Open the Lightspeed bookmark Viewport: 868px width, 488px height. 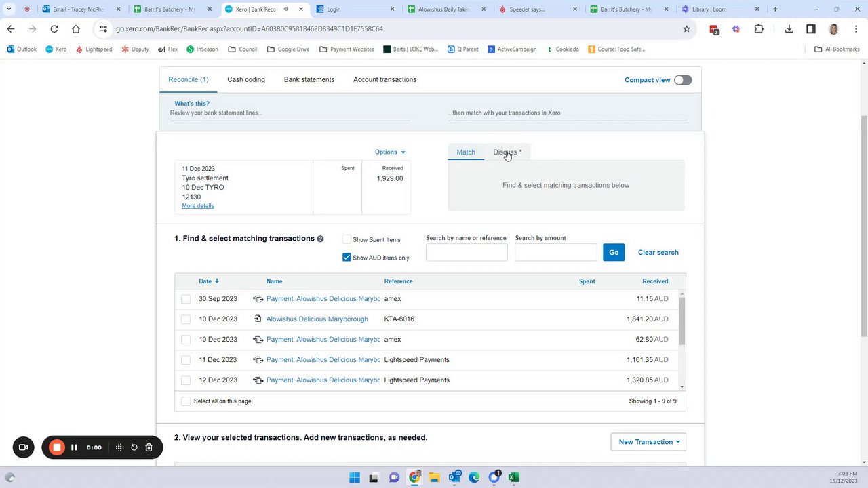pos(94,49)
